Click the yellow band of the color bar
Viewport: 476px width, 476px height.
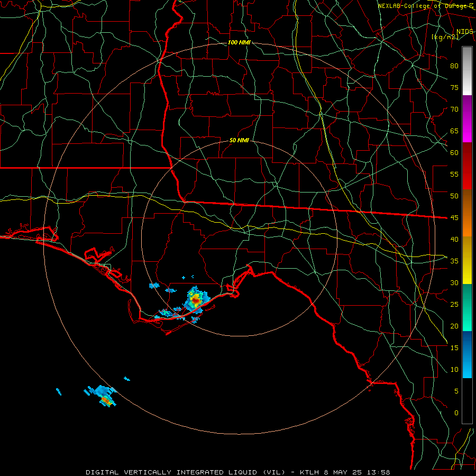pyautogui.click(x=467, y=260)
